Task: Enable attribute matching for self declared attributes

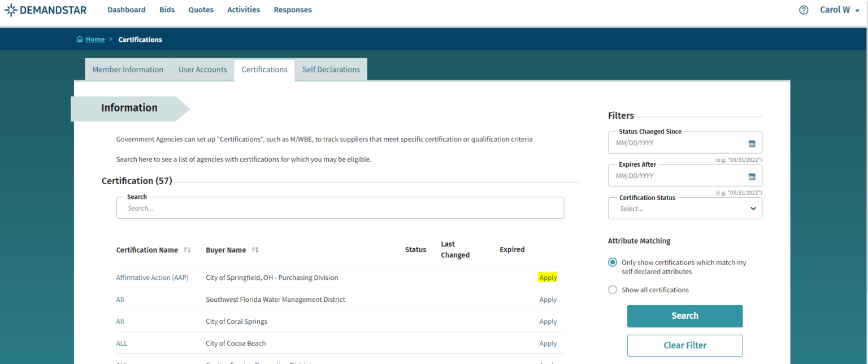Action: [613, 262]
